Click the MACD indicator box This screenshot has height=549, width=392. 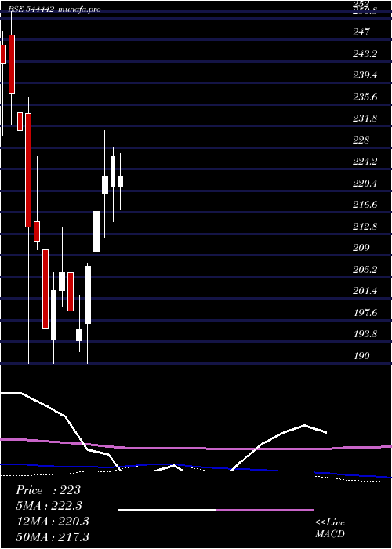[216, 510]
